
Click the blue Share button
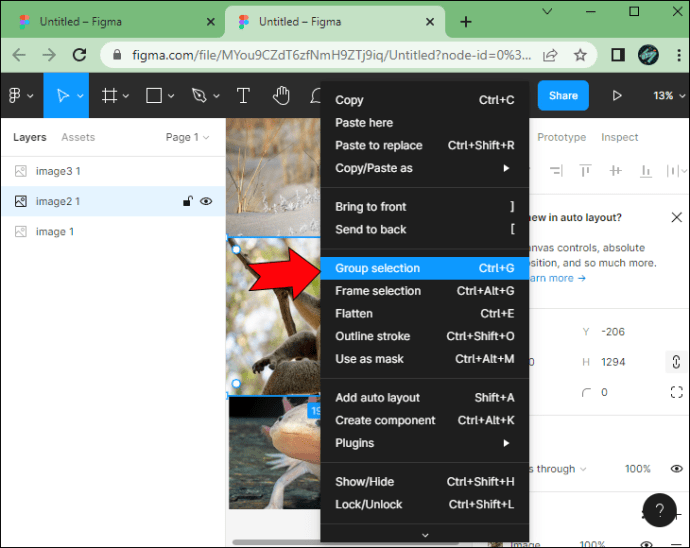(563, 96)
